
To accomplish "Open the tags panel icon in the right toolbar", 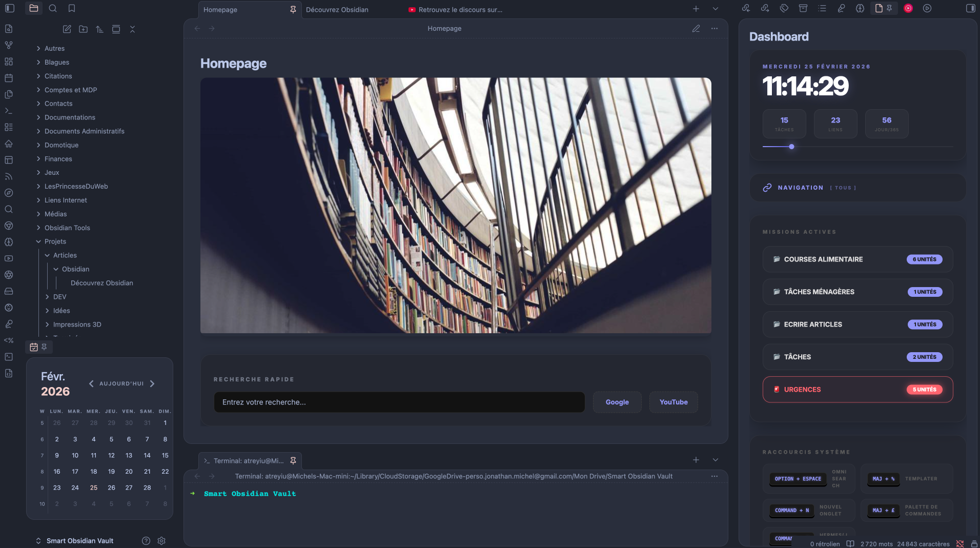I will (784, 8).
